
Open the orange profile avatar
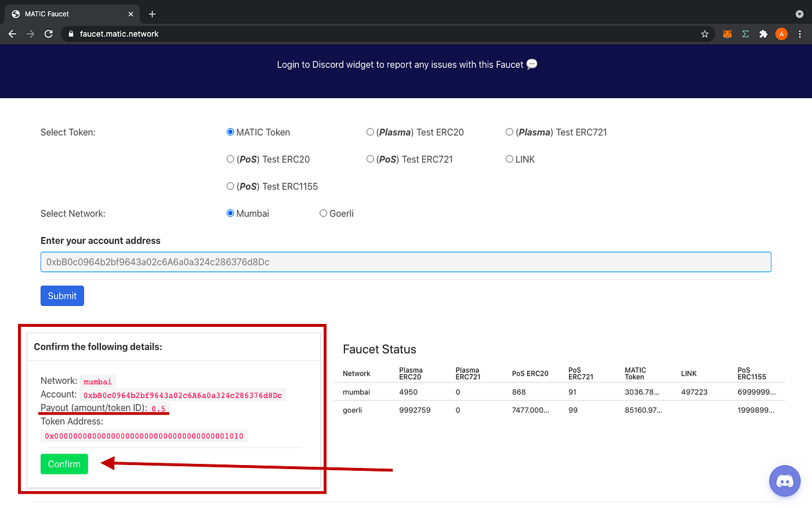[781, 34]
